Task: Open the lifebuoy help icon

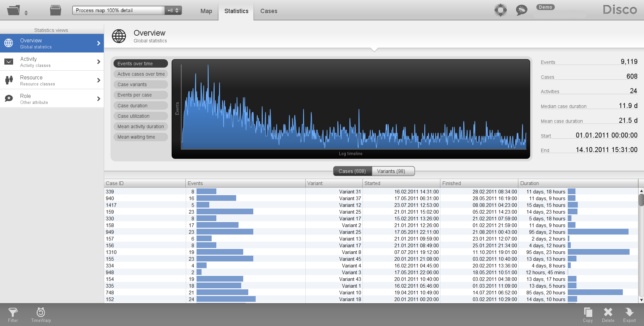Action: pos(500,10)
